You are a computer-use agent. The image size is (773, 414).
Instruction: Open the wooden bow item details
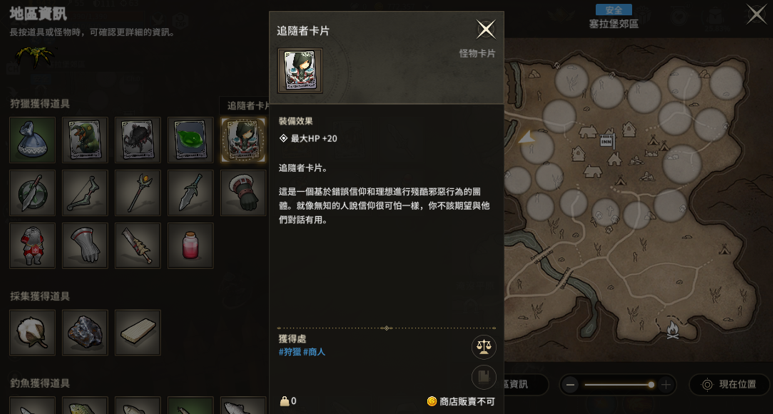(x=85, y=193)
